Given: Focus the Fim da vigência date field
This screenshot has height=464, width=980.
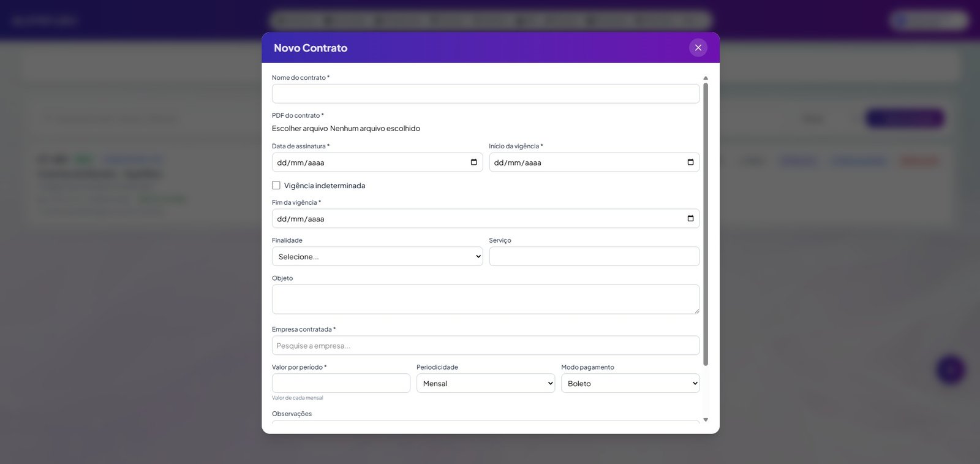Looking at the screenshot, I should pyautogui.click(x=486, y=219).
